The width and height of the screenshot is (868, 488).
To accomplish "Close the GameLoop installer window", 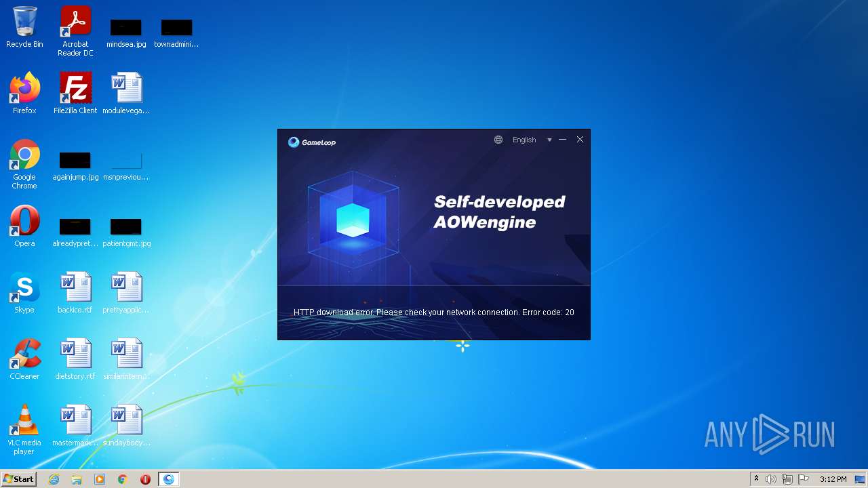I will pos(580,140).
